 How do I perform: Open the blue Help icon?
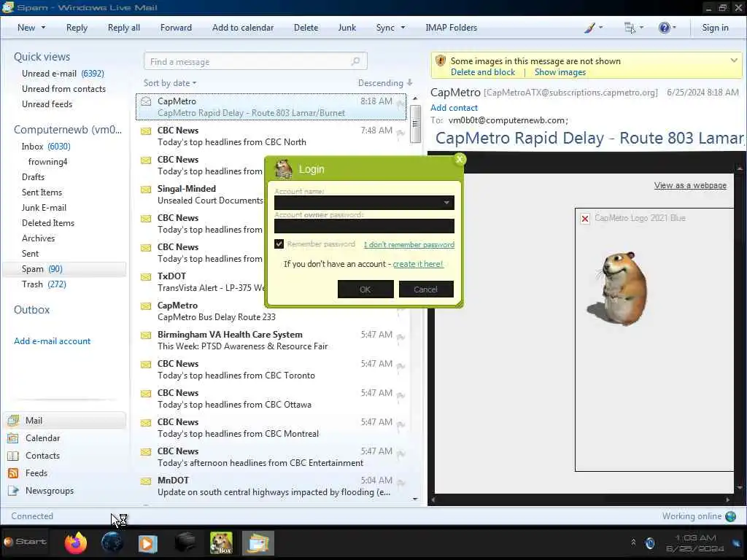coord(664,28)
